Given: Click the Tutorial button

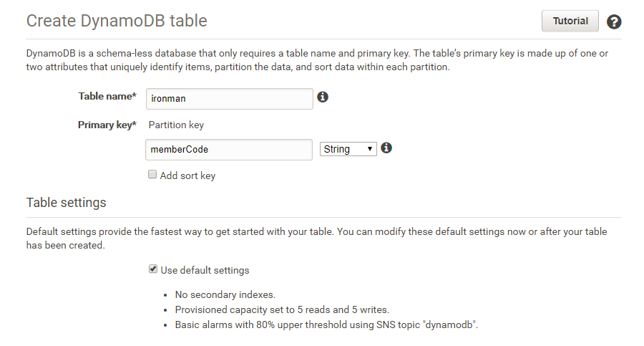Looking at the screenshot, I should 570,21.
